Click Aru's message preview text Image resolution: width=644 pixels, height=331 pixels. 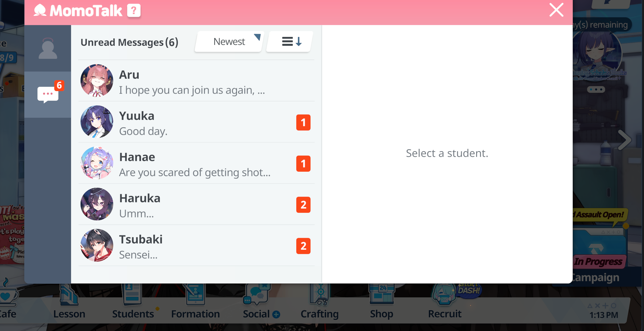pyautogui.click(x=192, y=90)
